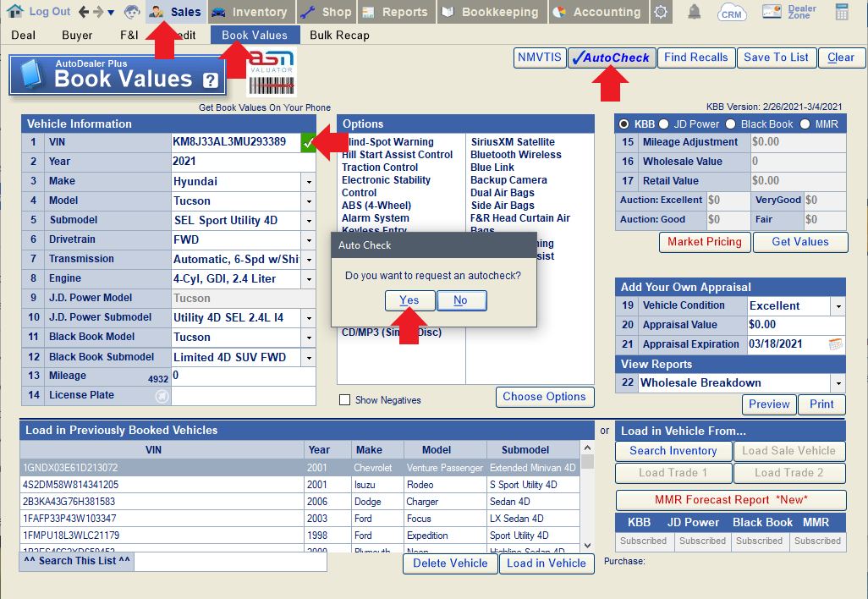868x599 pixels.
Task: Click the Delete Vehicle button
Action: coord(450,563)
